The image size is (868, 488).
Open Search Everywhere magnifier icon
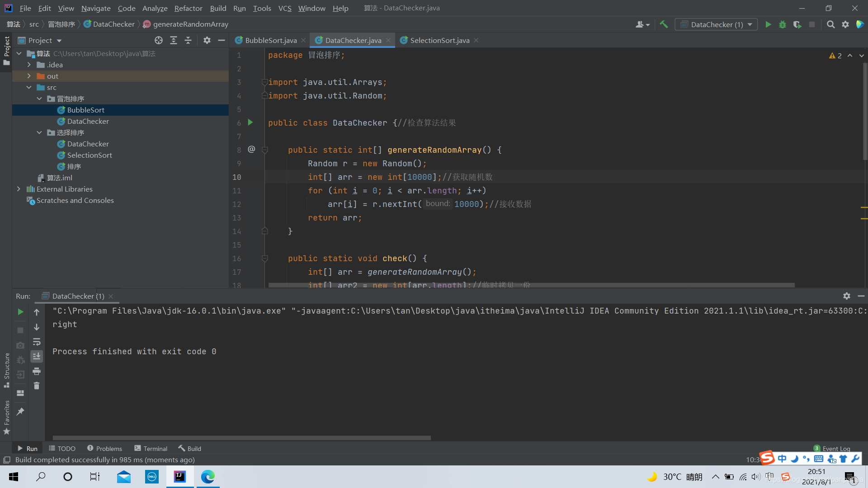(x=831, y=24)
